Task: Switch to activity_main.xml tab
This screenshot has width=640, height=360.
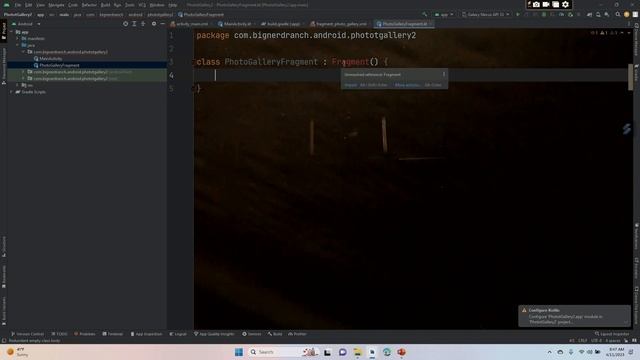Action: point(190,24)
